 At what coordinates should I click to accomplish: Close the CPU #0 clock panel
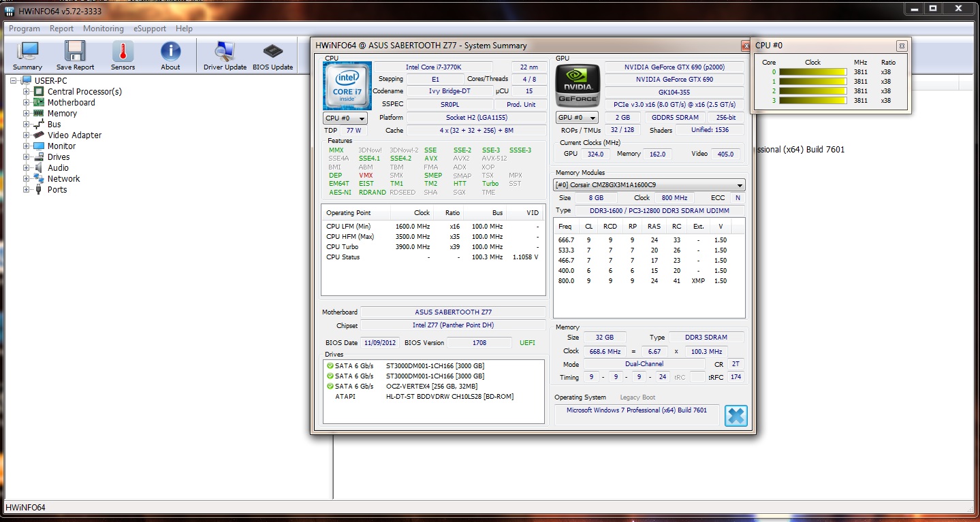coord(902,46)
